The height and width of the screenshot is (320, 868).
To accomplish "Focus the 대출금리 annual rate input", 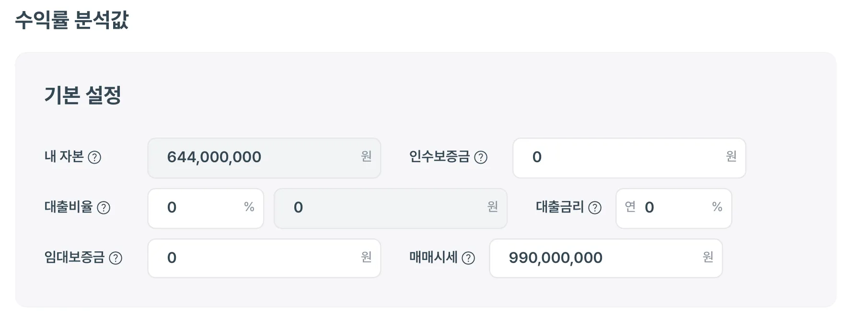I will click(x=676, y=208).
